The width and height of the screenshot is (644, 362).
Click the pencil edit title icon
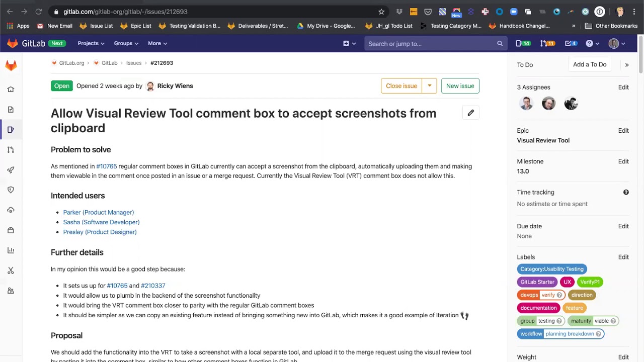coord(470,113)
